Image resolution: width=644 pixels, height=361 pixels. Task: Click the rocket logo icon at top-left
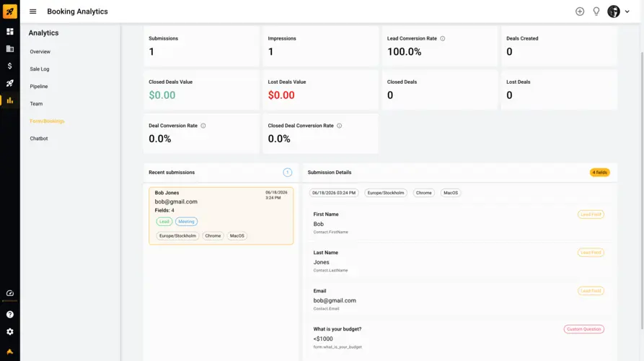10,12
